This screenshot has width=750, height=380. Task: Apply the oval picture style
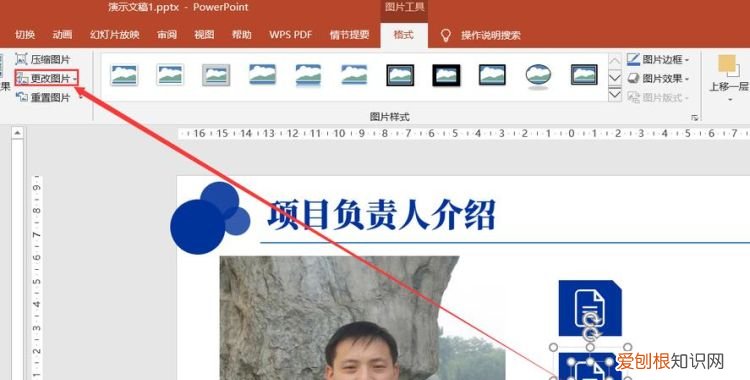538,76
